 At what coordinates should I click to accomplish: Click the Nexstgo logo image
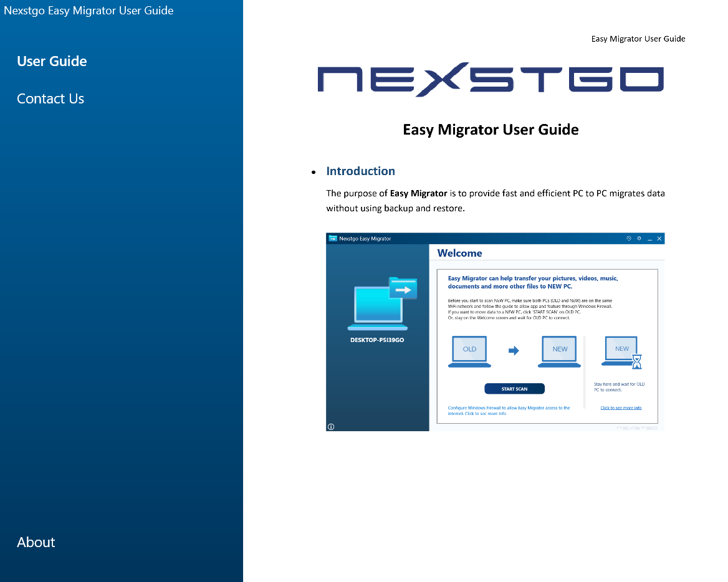point(491,79)
